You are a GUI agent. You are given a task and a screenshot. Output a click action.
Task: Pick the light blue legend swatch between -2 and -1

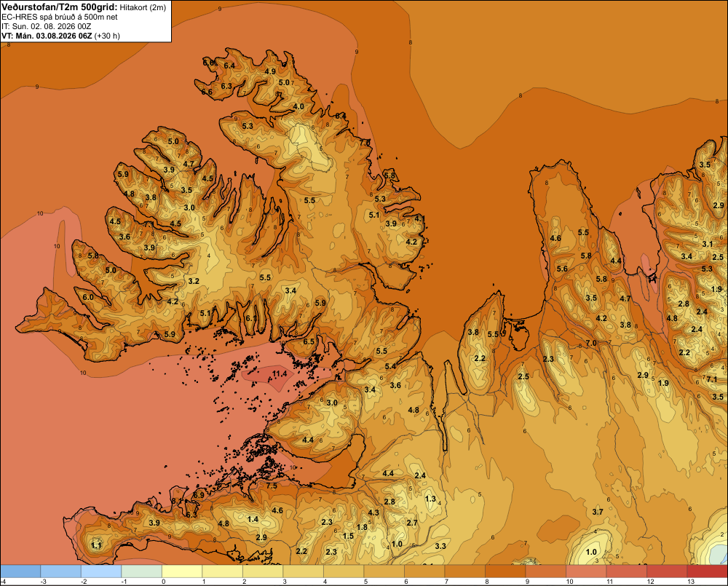pyautogui.click(x=101, y=571)
